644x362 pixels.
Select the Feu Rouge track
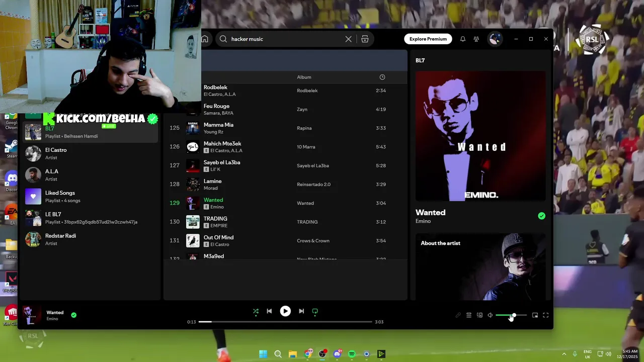pos(285,109)
